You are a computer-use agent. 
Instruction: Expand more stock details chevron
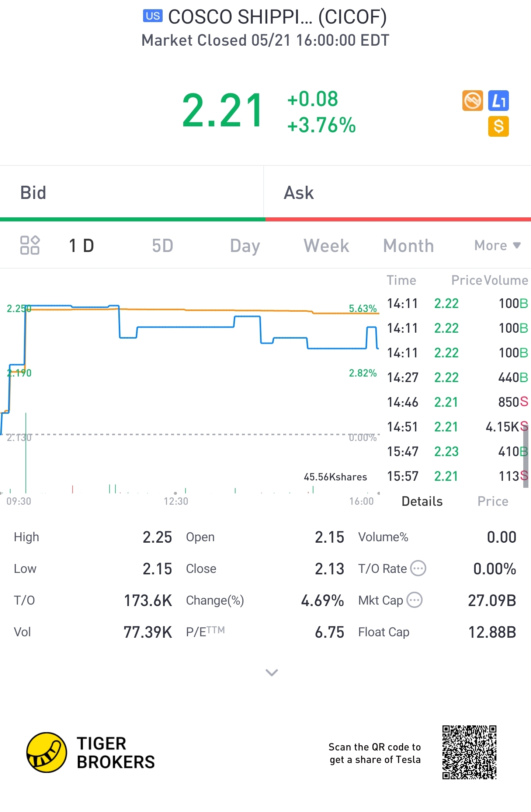pyautogui.click(x=272, y=673)
